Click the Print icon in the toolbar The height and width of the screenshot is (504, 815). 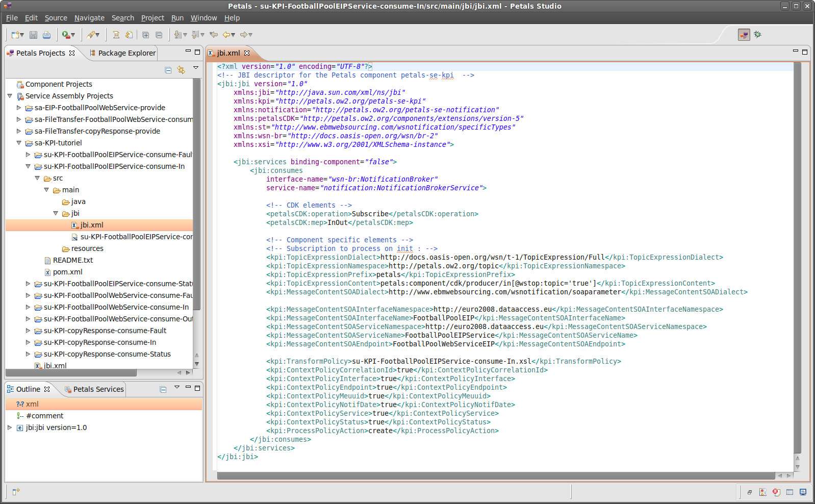46,35
